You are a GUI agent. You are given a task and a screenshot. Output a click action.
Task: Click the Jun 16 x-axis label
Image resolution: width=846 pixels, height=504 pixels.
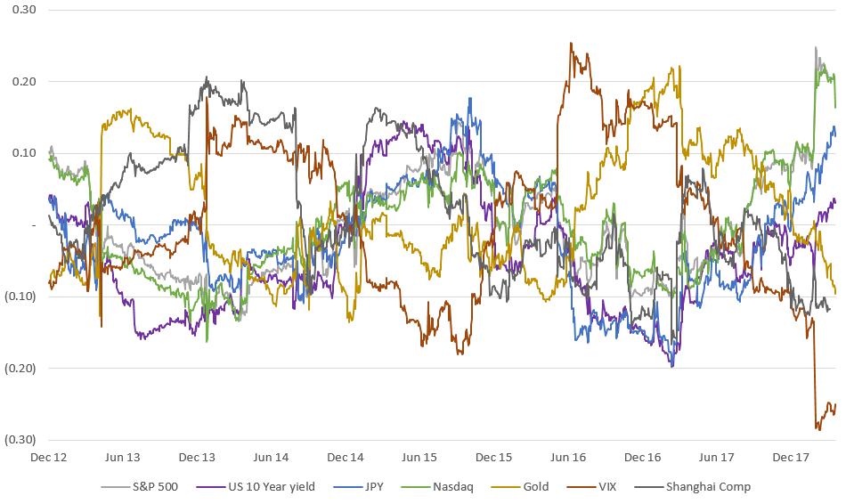[568, 458]
